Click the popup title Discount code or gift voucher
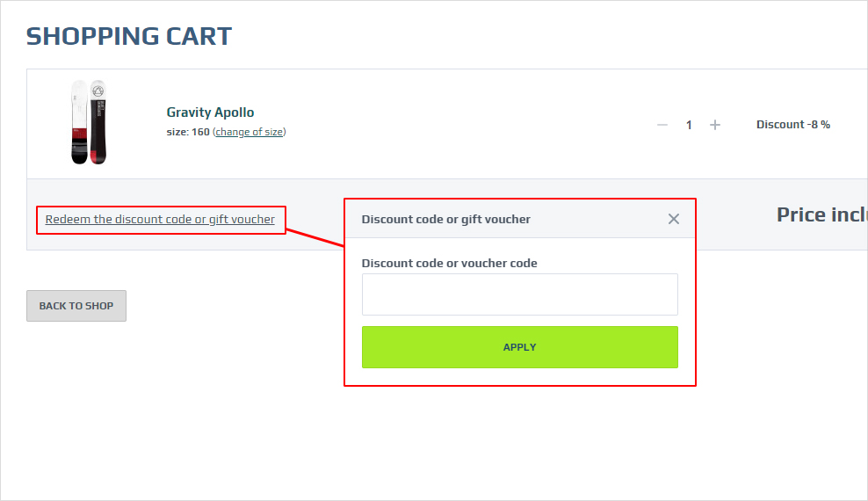 [445, 219]
